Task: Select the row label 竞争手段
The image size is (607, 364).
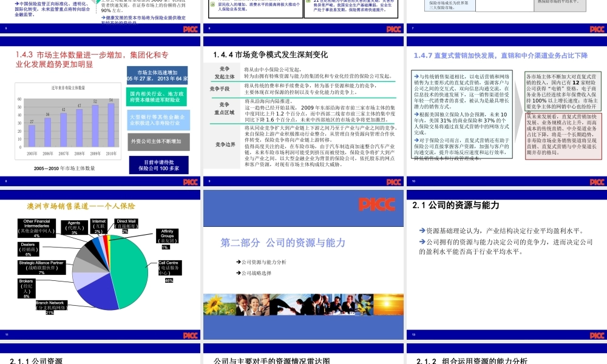Action: point(220,89)
